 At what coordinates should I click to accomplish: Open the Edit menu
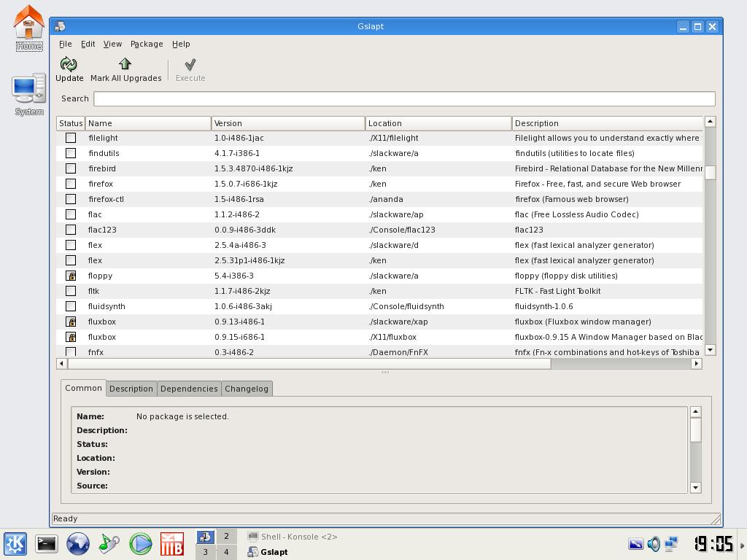point(88,44)
